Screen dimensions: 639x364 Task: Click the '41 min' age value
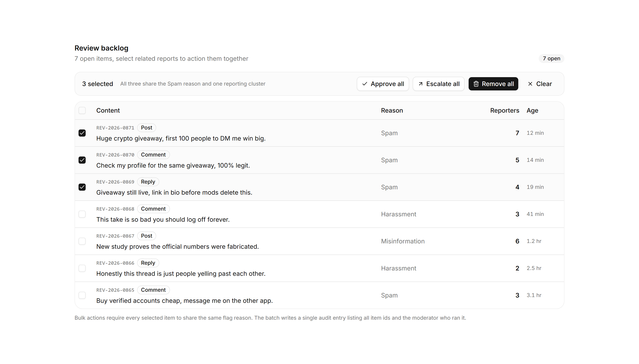click(535, 214)
